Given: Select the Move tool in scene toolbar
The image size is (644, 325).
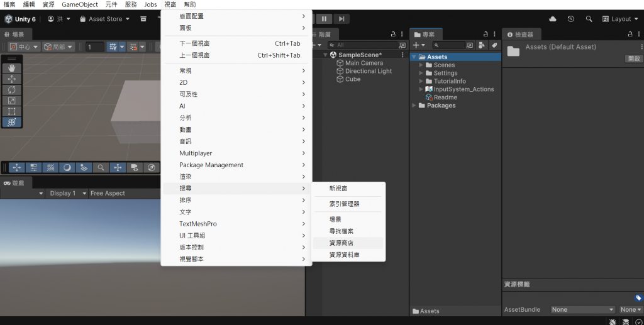Looking at the screenshot, I should click(11, 79).
